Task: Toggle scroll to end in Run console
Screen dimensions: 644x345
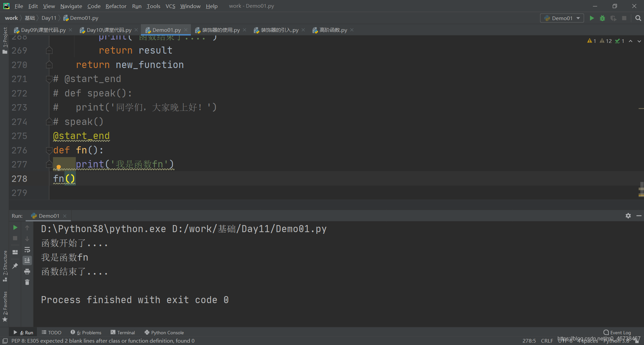Action: 27,260
